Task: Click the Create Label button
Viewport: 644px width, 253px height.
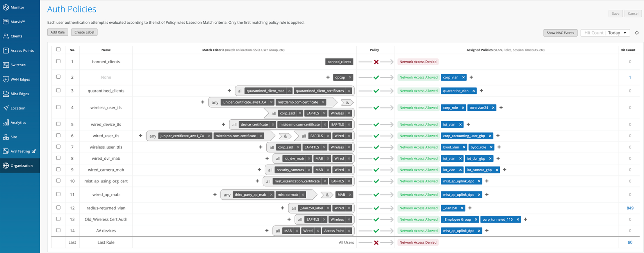Action: pyautogui.click(x=84, y=32)
